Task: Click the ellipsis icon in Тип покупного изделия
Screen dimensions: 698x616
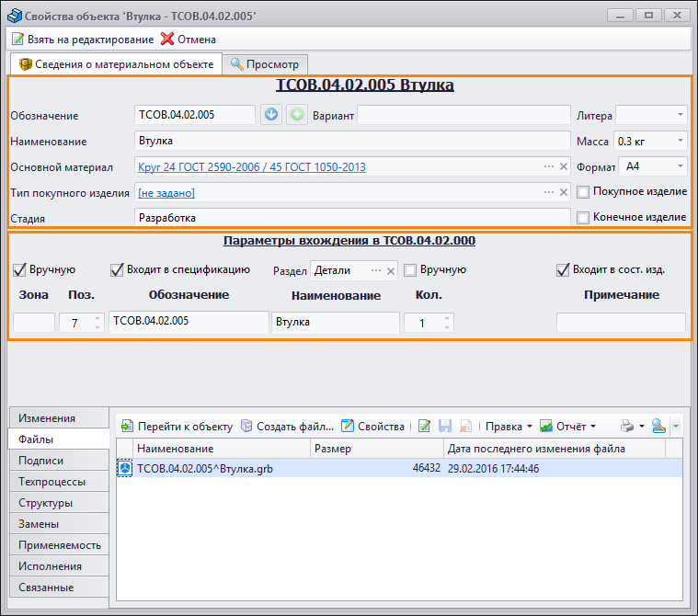Action: pyautogui.click(x=549, y=192)
